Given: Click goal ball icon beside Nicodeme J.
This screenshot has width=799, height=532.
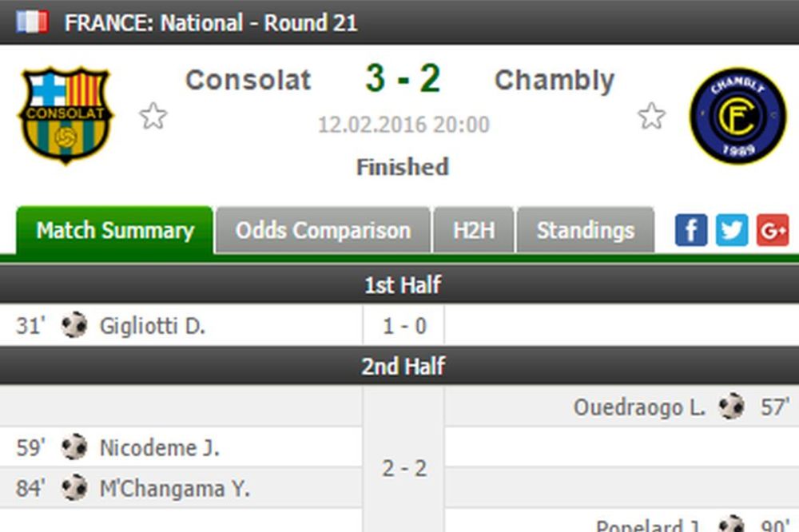Looking at the screenshot, I should pos(74,447).
